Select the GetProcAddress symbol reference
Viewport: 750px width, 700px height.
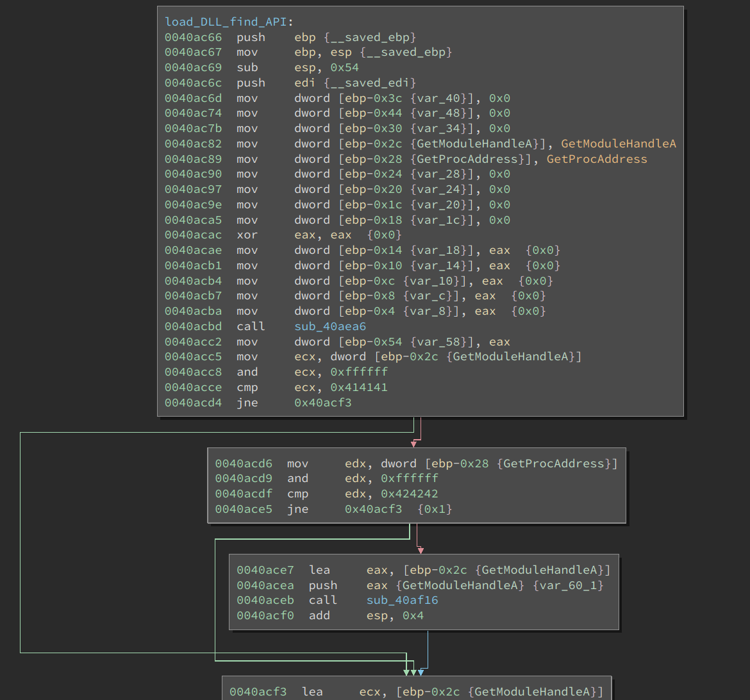point(597,158)
